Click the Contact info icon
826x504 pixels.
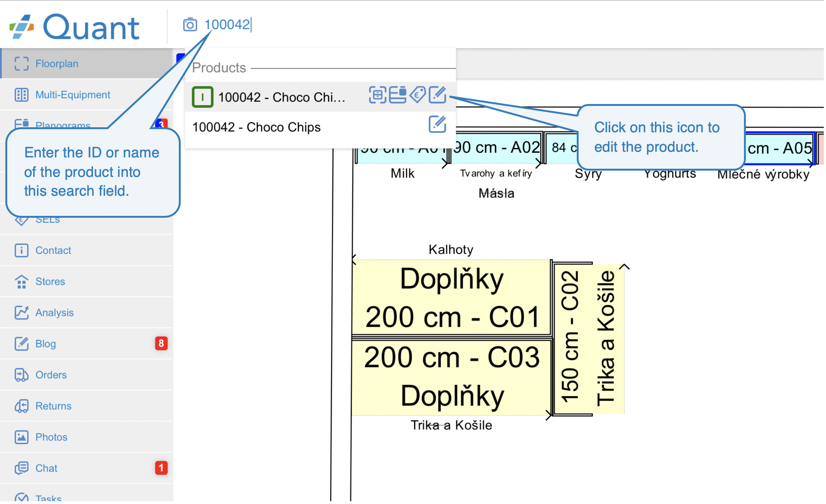click(21, 251)
